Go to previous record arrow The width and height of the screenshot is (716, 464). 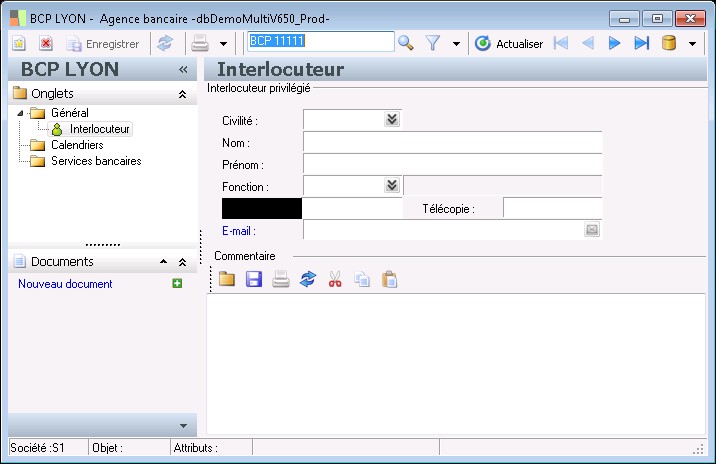click(588, 43)
